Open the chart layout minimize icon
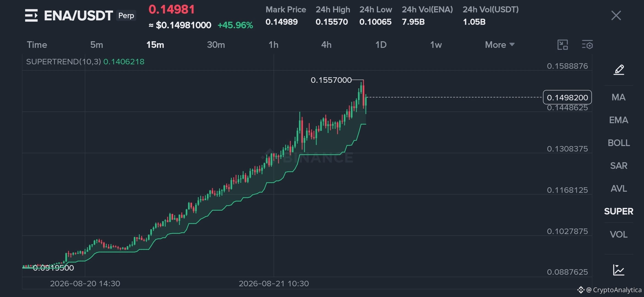644x297 pixels. pos(563,45)
